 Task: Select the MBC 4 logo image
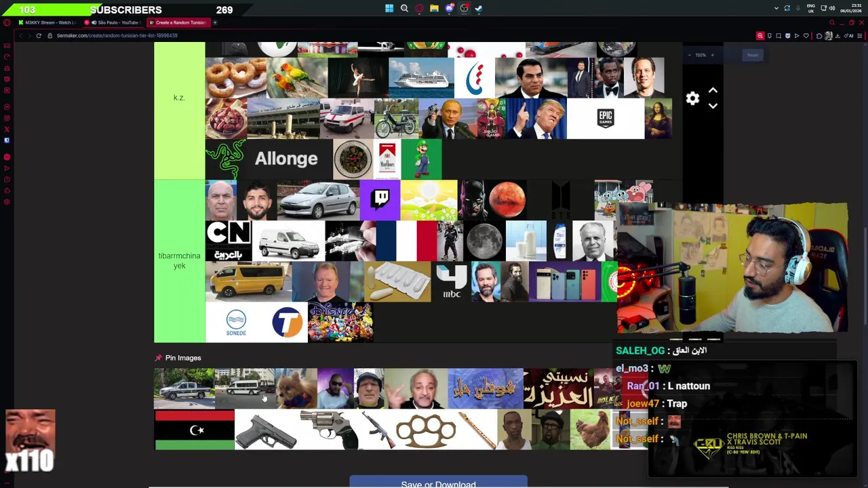tap(452, 281)
